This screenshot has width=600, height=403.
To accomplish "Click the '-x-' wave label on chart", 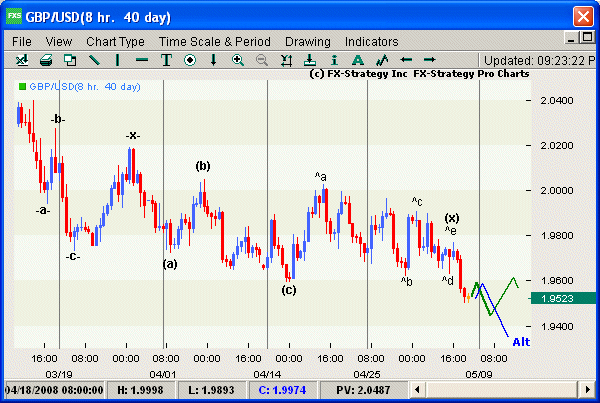I will tap(133, 135).
